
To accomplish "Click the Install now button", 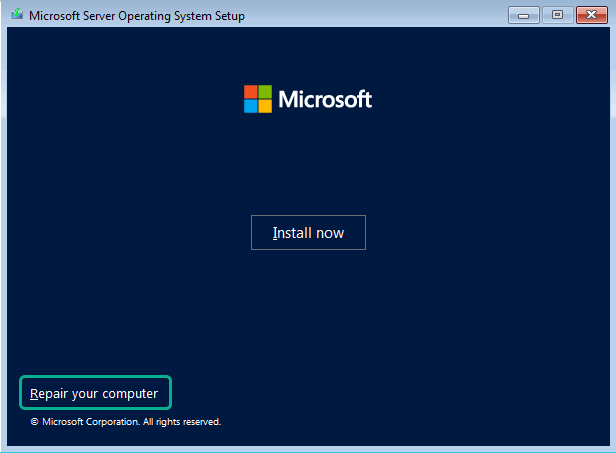I will (308, 233).
